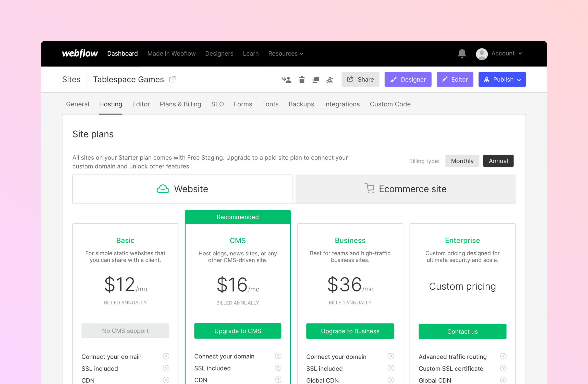Viewport: 588px width, 384px height.
Task: Click help icon for Advanced traffic routing
Action: click(x=503, y=356)
